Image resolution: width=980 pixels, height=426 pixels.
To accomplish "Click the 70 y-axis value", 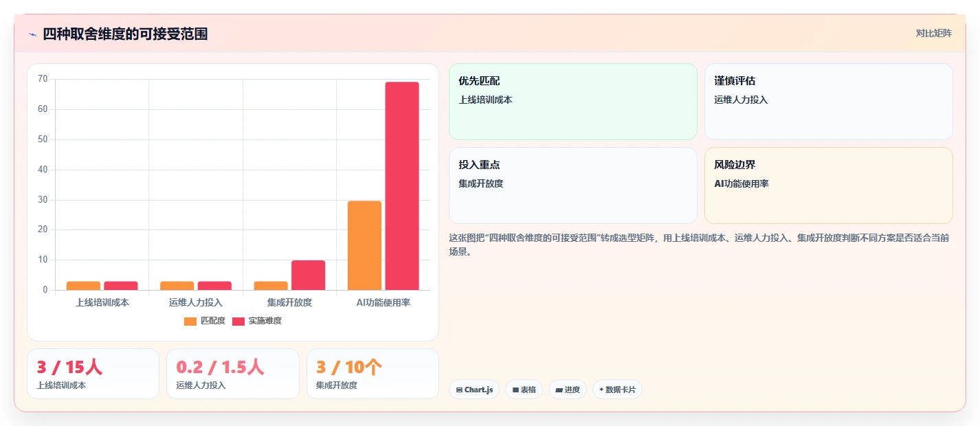I will pyautogui.click(x=43, y=79).
